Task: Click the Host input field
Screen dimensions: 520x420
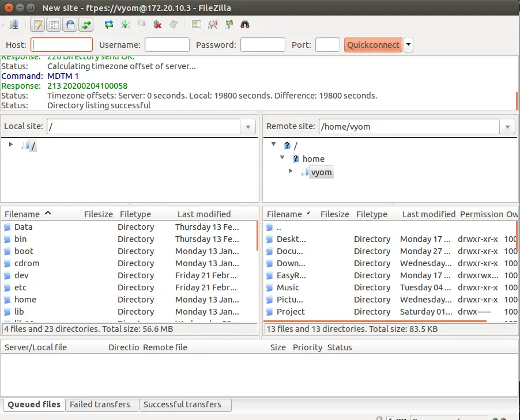Action: 62,45
